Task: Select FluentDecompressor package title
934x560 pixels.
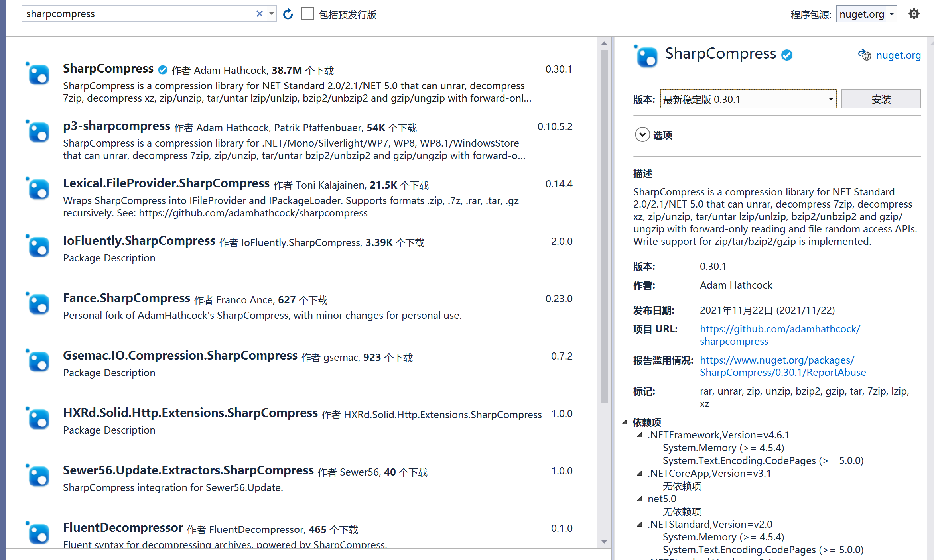Action: 123,527
